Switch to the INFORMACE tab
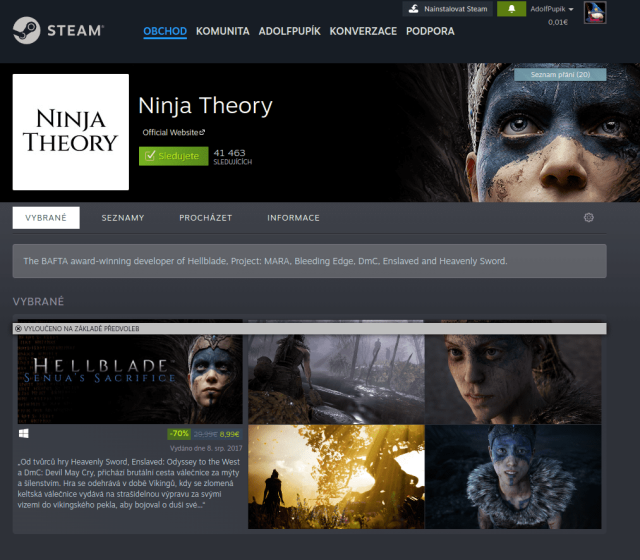The width and height of the screenshot is (640, 560). [x=293, y=218]
